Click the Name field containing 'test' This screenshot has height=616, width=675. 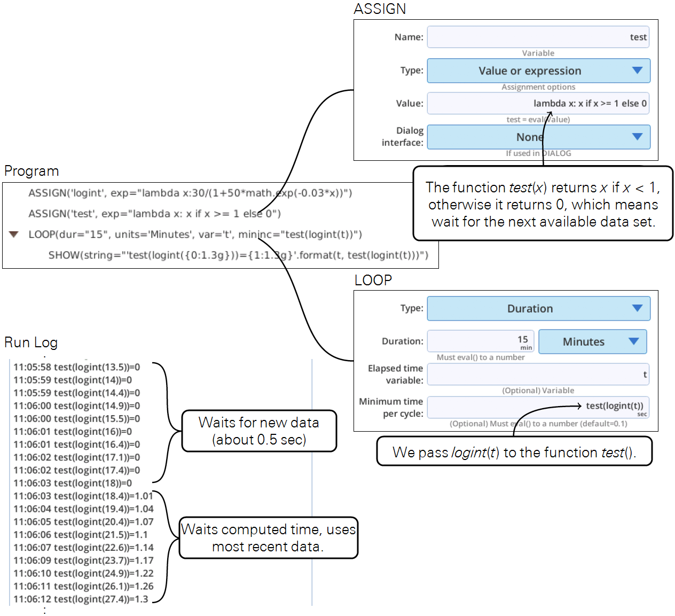[538, 37]
